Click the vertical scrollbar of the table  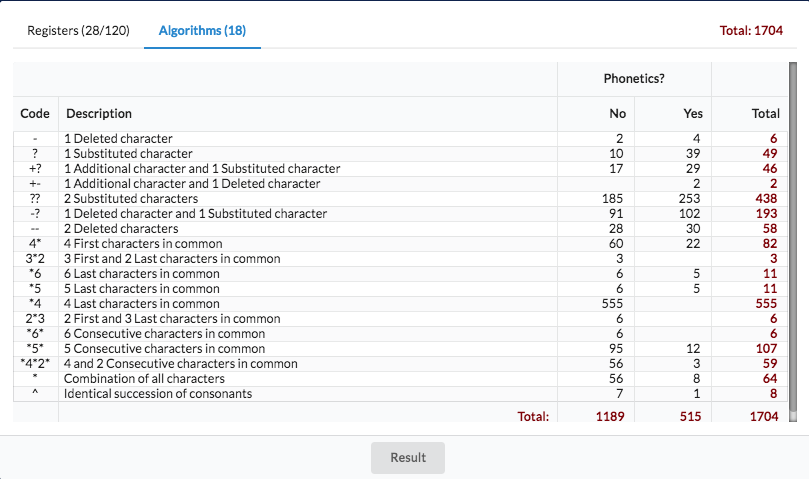point(791,240)
